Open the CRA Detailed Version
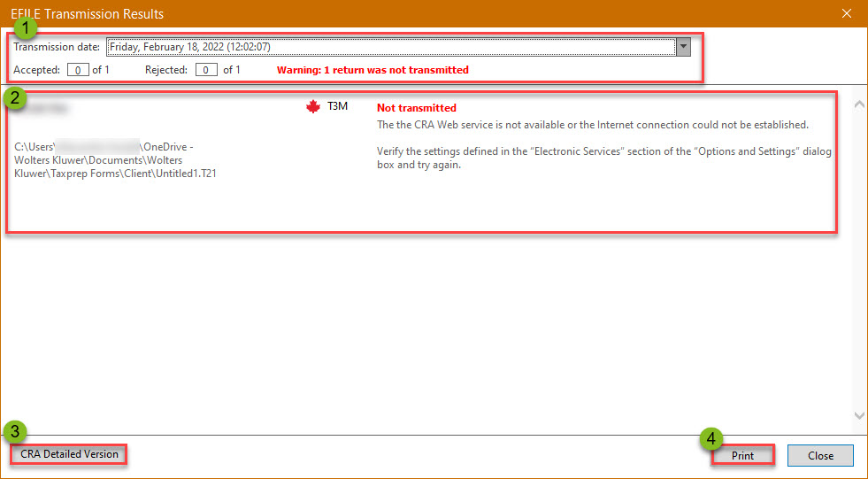Image resolution: width=868 pixels, height=479 pixels. (x=69, y=454)
